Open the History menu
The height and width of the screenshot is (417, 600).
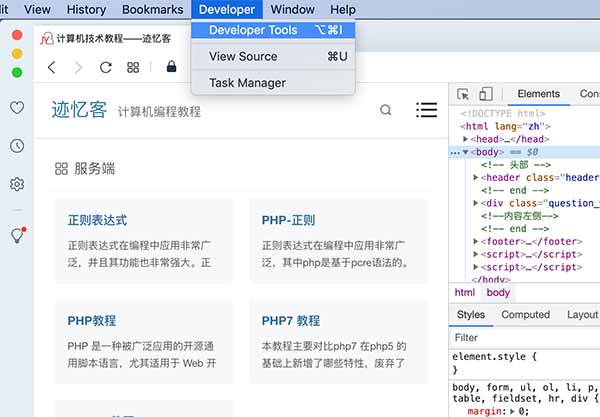click(x=86, y=9)
